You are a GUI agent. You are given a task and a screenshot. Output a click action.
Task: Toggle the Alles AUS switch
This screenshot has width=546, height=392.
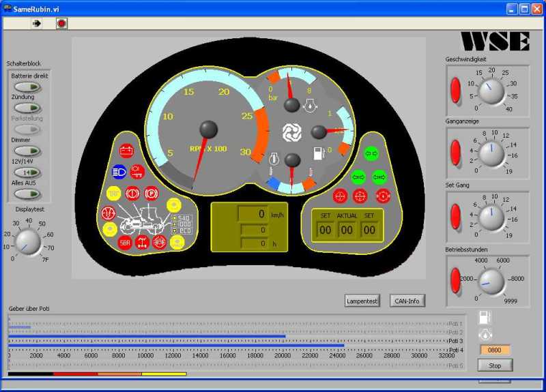click(27, 194)
